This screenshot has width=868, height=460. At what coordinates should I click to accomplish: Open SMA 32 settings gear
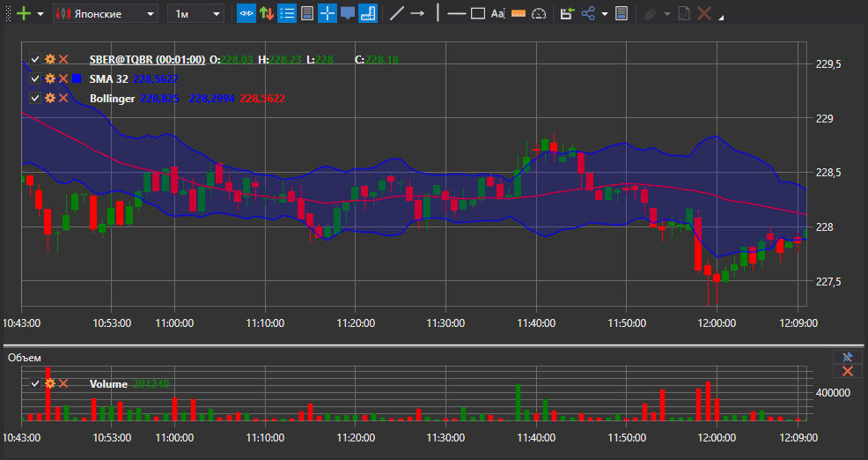(50, 78)
